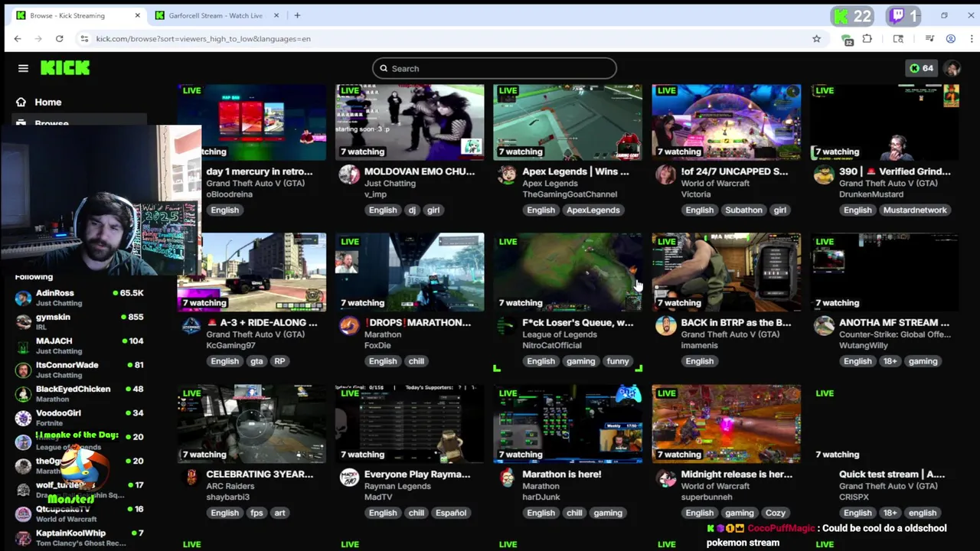This screenshot has height=551, width=980.
Task: Click harDJunk streamer avatar
Action: 507,477
